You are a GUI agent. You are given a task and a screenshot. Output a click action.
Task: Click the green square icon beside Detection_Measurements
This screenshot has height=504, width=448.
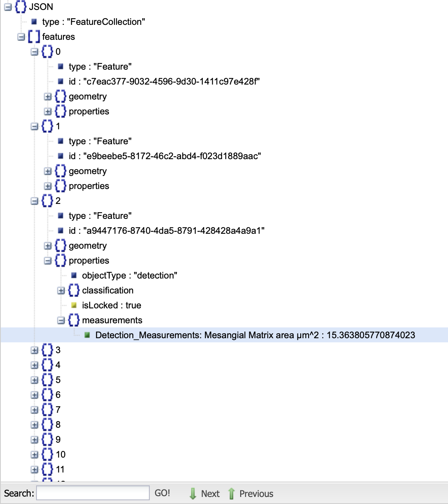[x=87, y=335]
